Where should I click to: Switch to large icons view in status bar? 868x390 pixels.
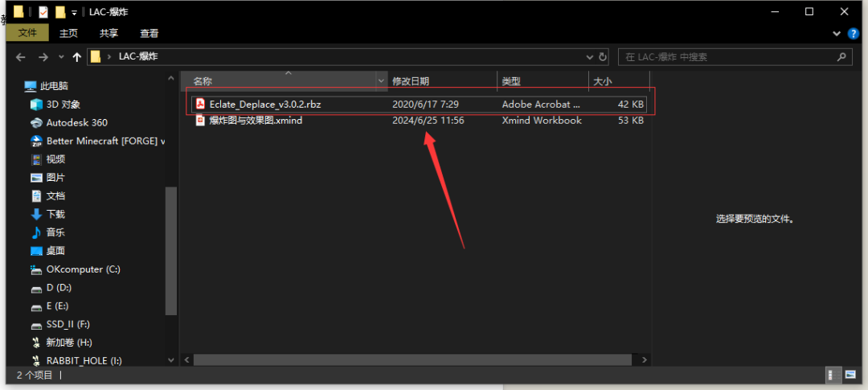850,375
